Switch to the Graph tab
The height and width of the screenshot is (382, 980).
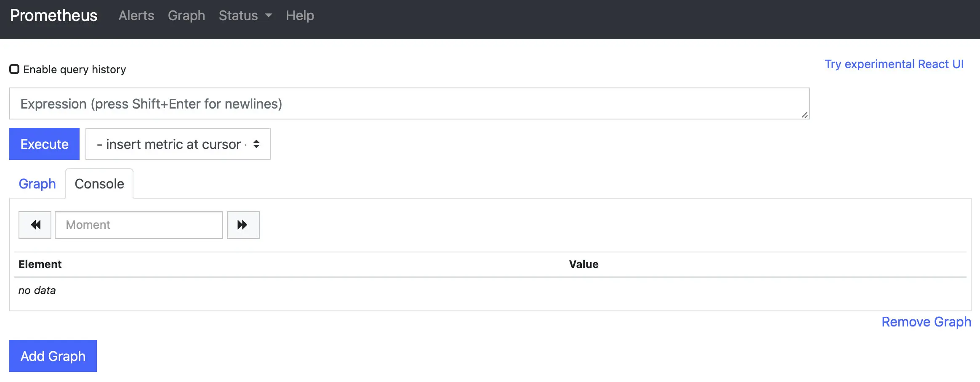37,184
